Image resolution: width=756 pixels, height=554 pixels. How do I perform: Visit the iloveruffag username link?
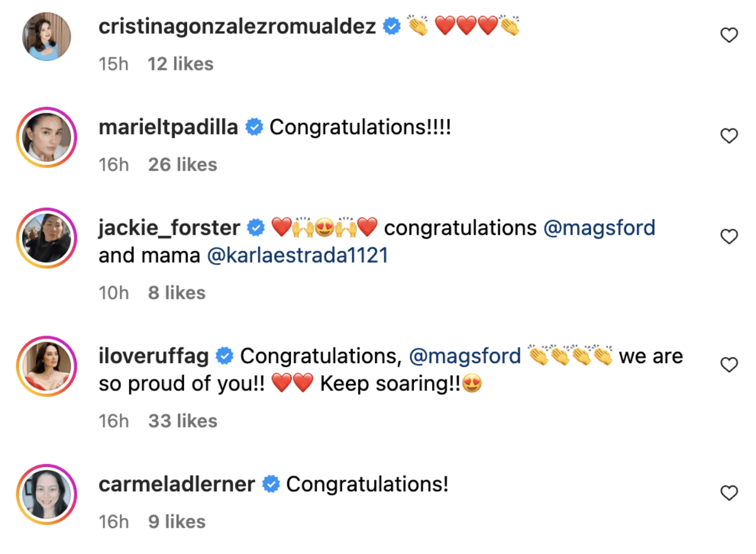pyautogui.click(x=154, y=356)
